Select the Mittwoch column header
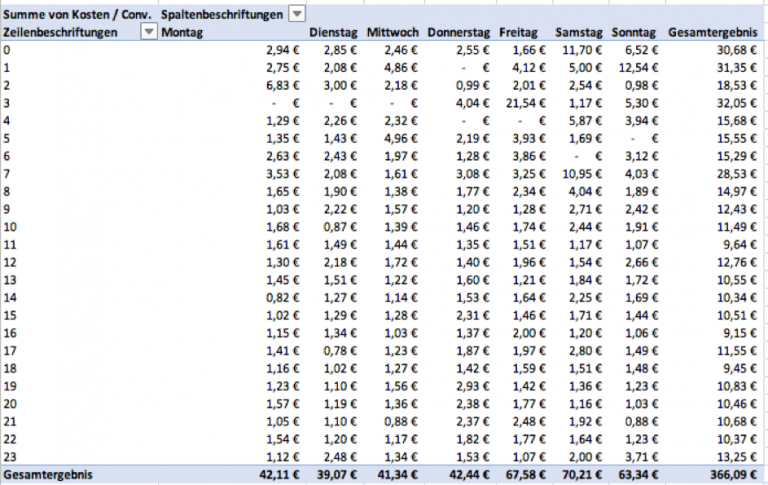Screen dimensions: 768x485 393,32
